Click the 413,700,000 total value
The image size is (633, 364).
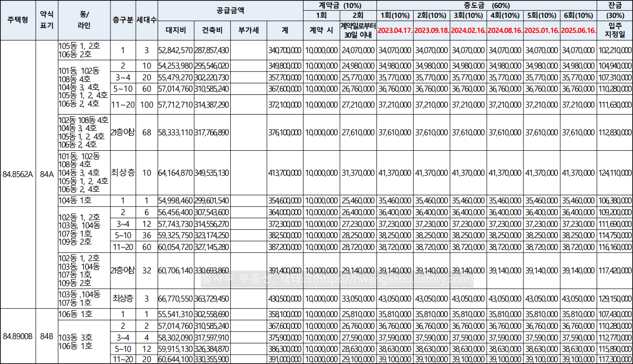(285, 173)
